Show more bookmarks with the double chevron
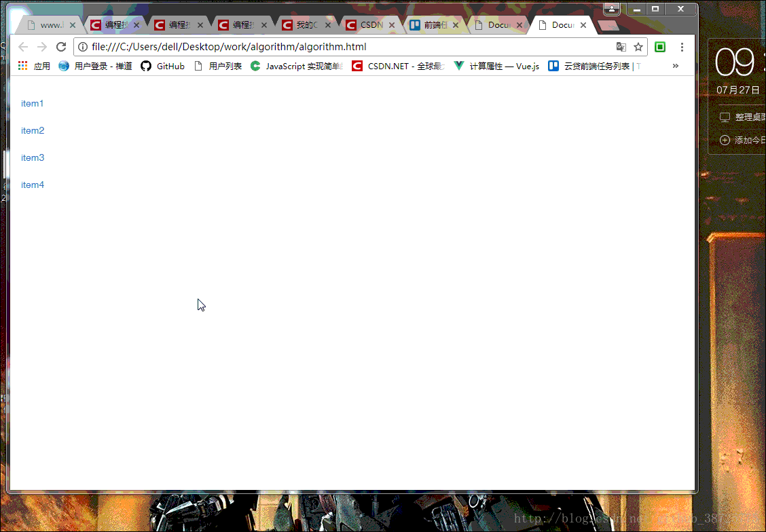 [x=676, y=66]
